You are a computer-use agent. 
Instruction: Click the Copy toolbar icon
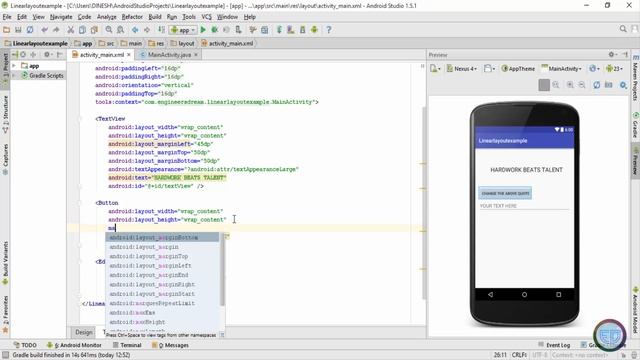82,30
